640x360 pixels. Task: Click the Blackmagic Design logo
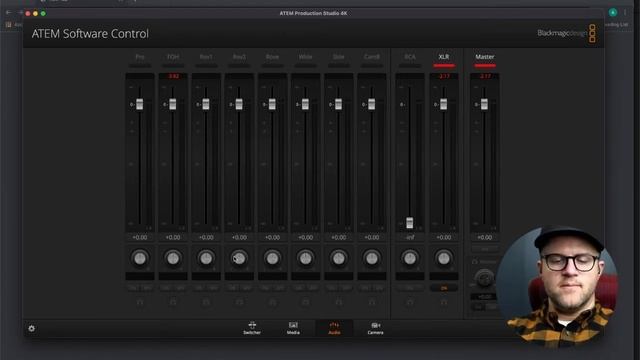click(x=567, y=33)
